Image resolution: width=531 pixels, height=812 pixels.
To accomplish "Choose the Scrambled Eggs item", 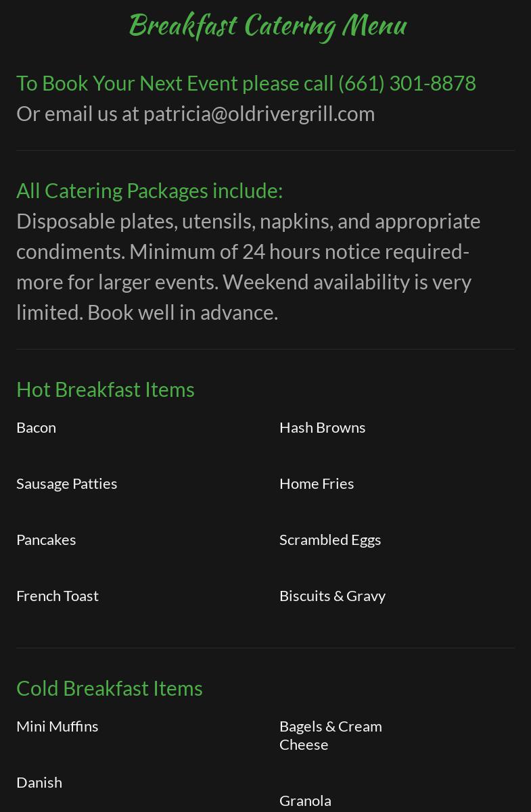I will click(x=330, y=540).
